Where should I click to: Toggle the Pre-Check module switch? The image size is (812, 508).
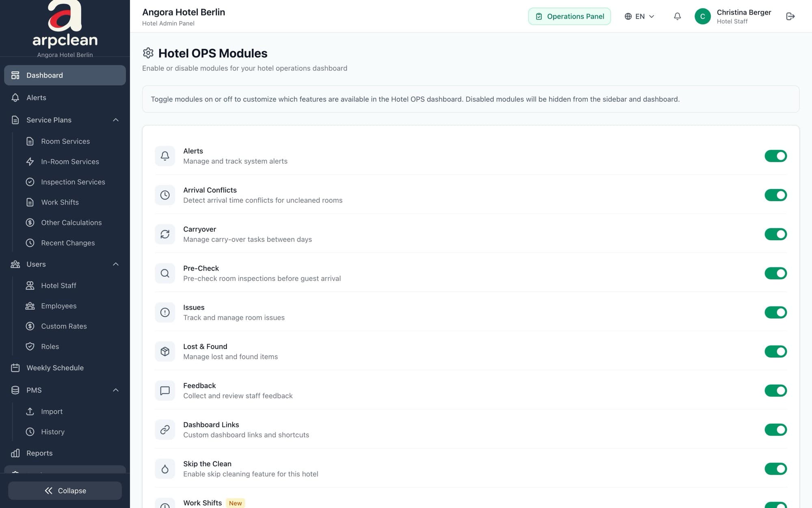pos(775,273)
